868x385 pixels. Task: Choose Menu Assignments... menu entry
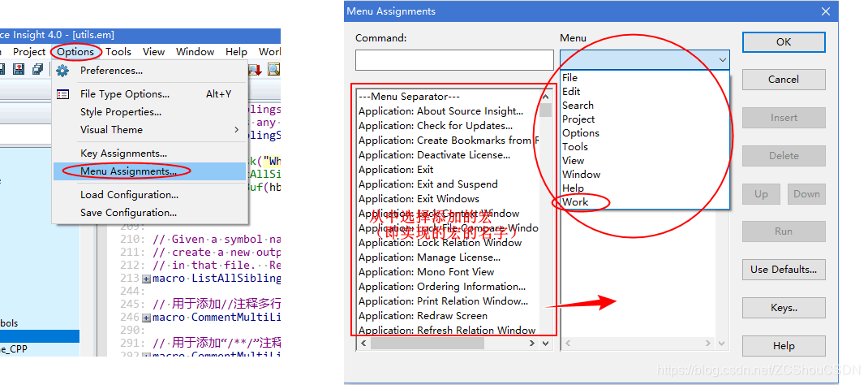coord(151,171)
